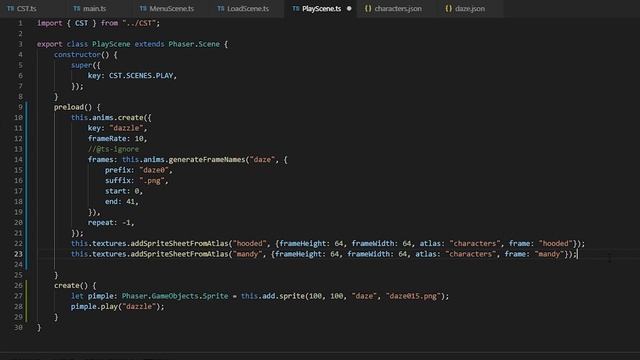Click "CST.SCENES.PLAY" on line 6
The image size is (640, 360).
pos(141,76)
